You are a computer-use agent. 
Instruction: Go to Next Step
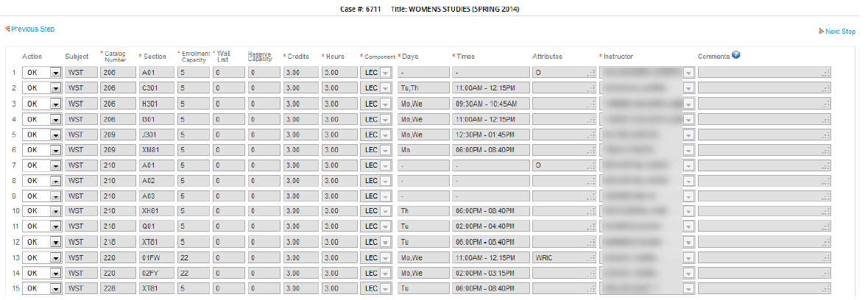[x=839, y=32]
